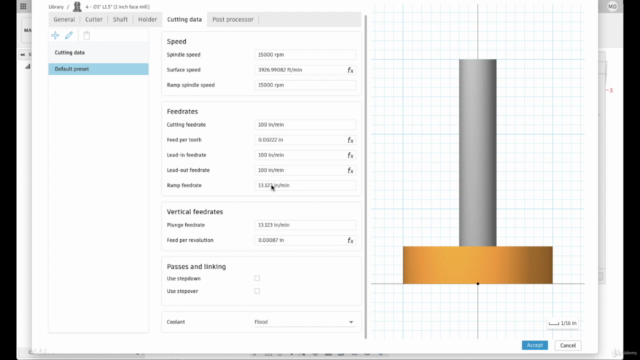The height and width of the screenshot is (360, 640).
Task: Edit the Ramp feedrate field
Action: [305, 185]
